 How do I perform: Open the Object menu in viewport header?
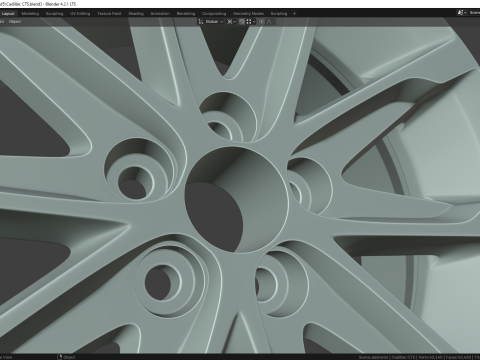[15, 22]
